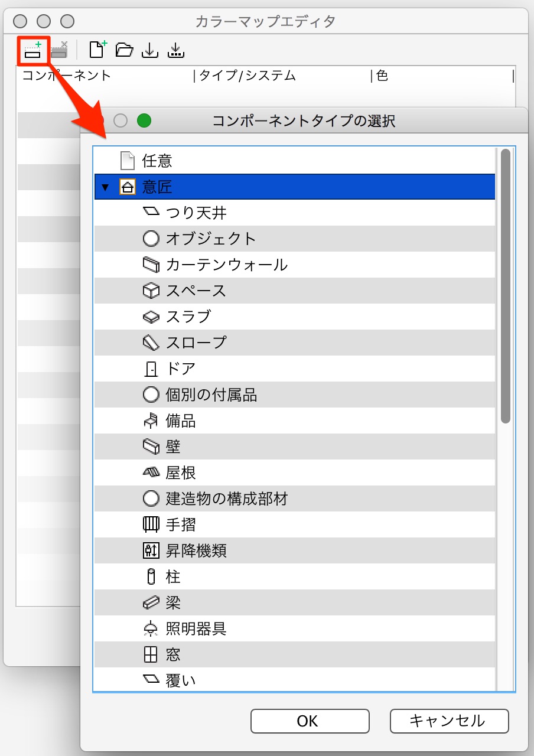The width and height of the screenshot is (534, 756).
Task: Select the つり天井 label
Action: pos(196,213)
